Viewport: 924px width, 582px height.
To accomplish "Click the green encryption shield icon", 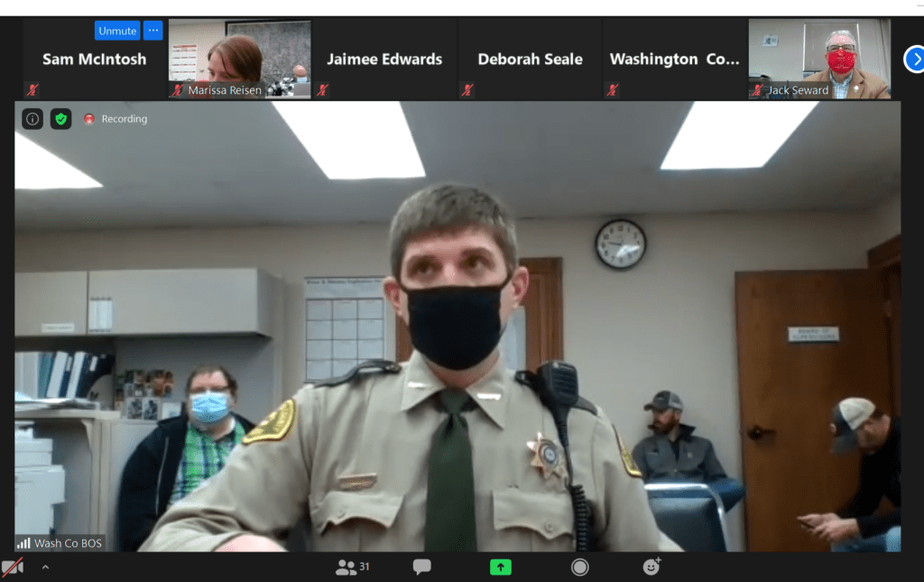I will point(60,119).
